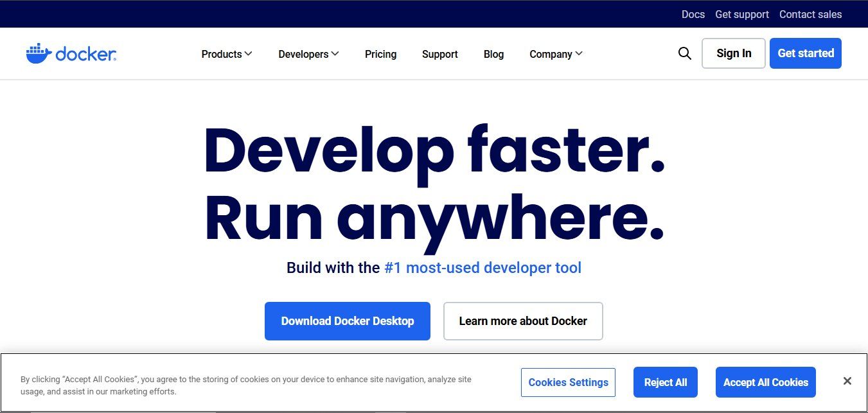Expand the Products dropdown menu
The width and height of the screenshot is (868, 413).
tap(227, 54)
